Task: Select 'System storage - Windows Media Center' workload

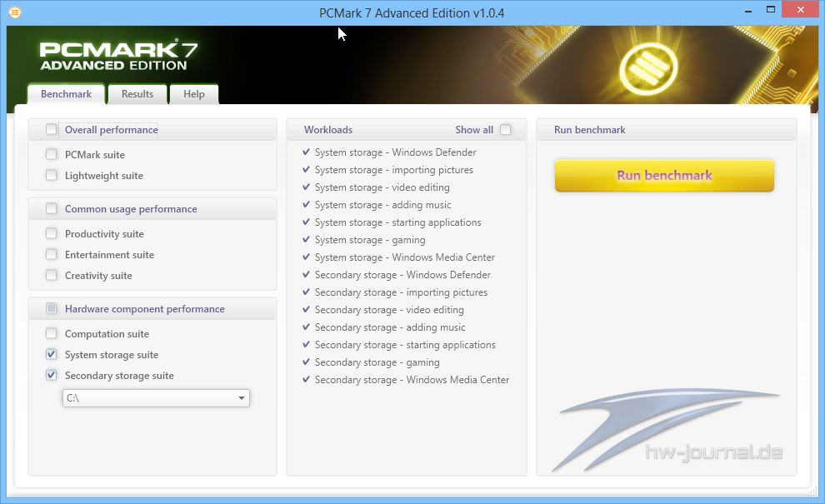Action: pos(399,257)
